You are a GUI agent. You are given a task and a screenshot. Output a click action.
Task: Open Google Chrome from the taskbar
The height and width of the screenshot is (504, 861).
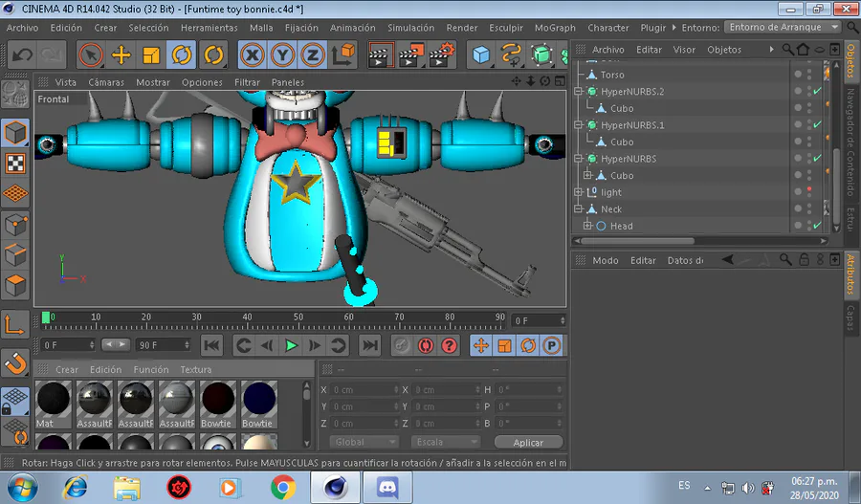283,487
